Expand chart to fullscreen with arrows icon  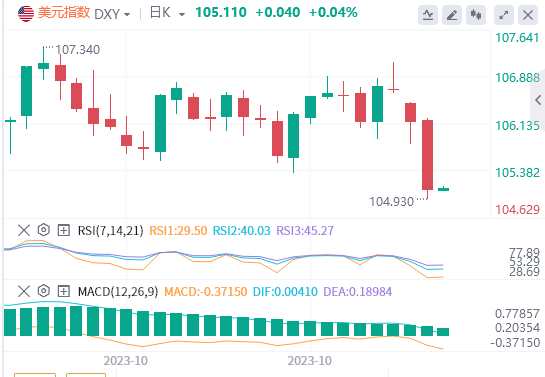(x=504, y=15)
